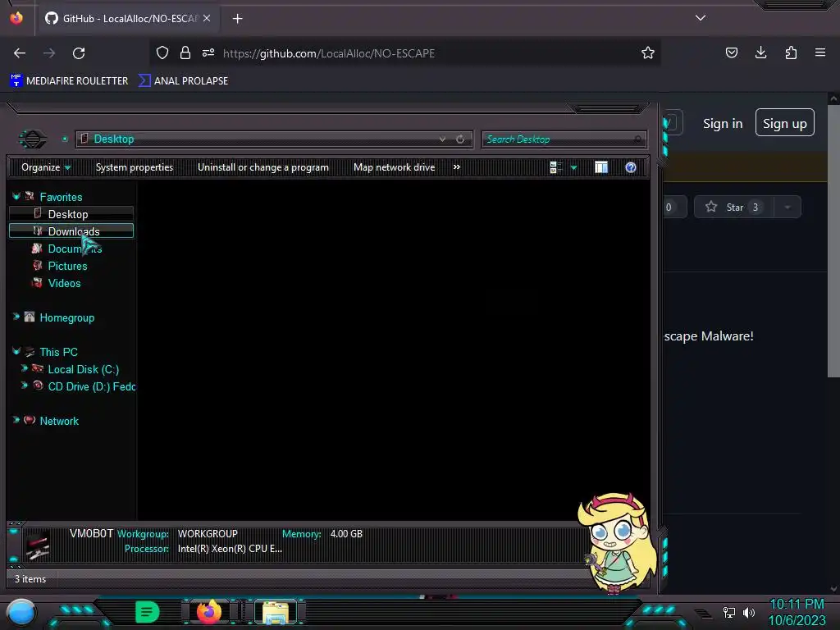The height and width of the screenshot is (630, 840).
Task: Open the Firefox extensions menu
Action: click(x=791, y=52)
